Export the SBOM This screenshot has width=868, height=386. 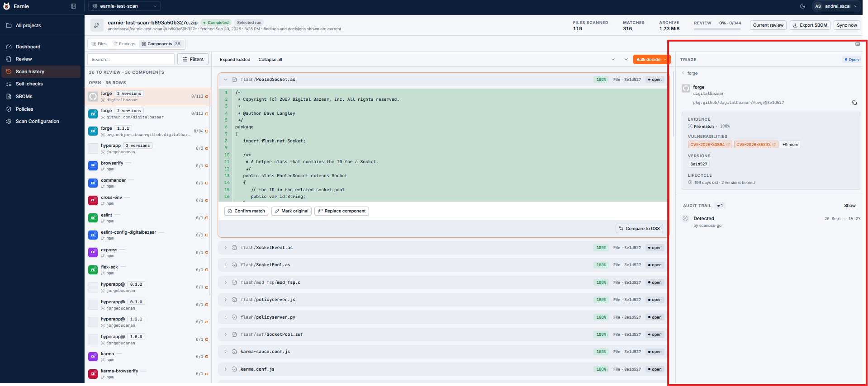(810, 25)
